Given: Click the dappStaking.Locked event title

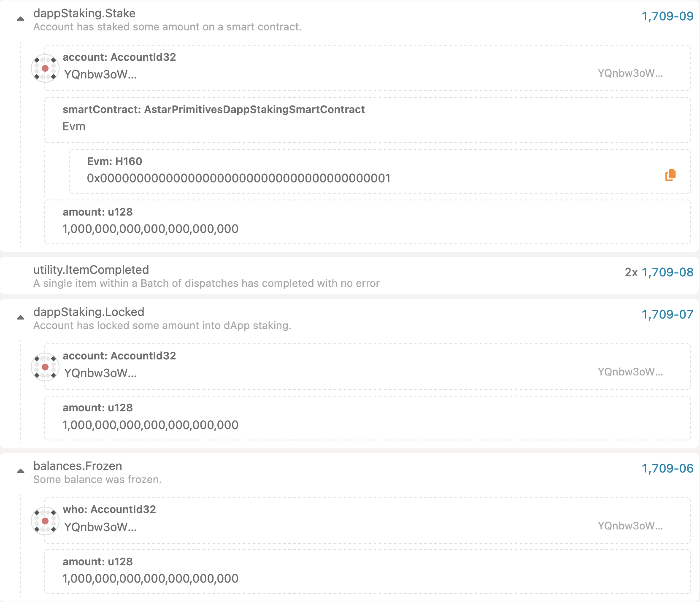Looking at the screenshot, I should pyautogui.click(x=89, y=312).
